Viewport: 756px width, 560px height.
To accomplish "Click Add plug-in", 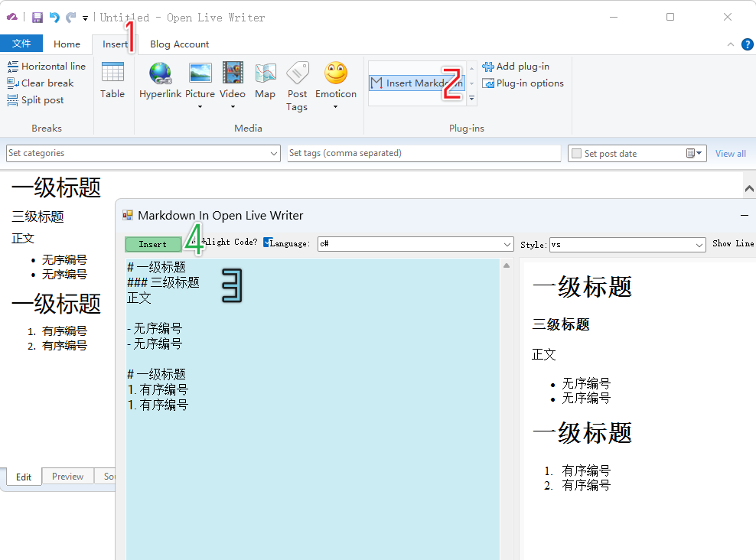I will pyautogui.click(x=516, y=67).
